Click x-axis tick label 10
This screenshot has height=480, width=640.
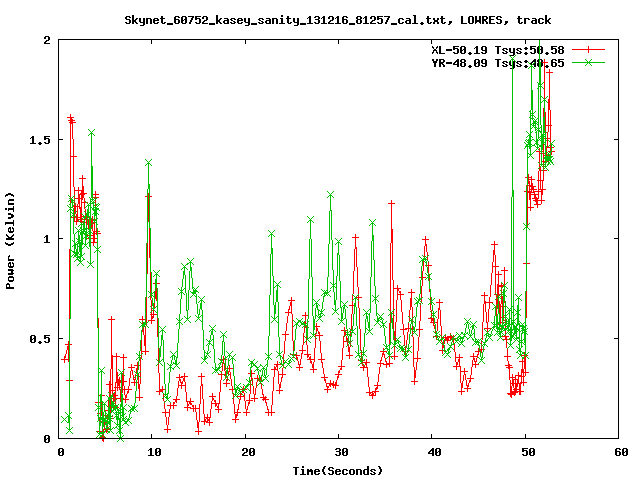point(154,452)
